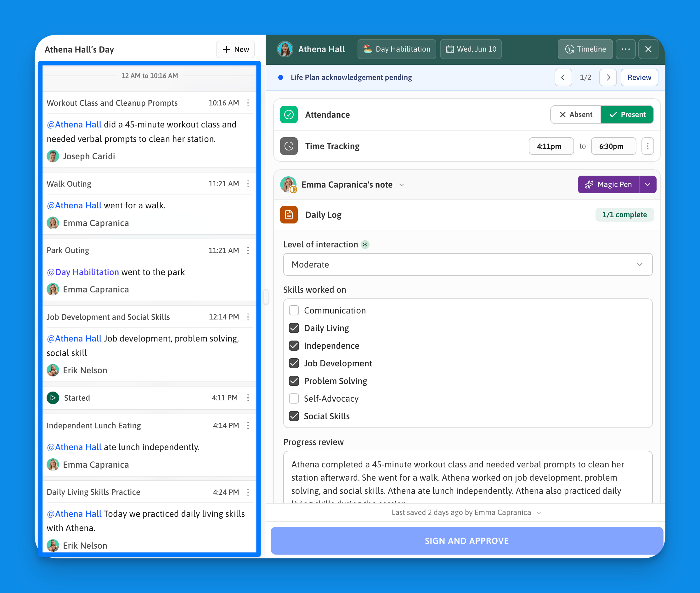The image size is (700, 593).
Task: Open options for Independent Lunch Eating entry
Action: click(x=248, y=426)
